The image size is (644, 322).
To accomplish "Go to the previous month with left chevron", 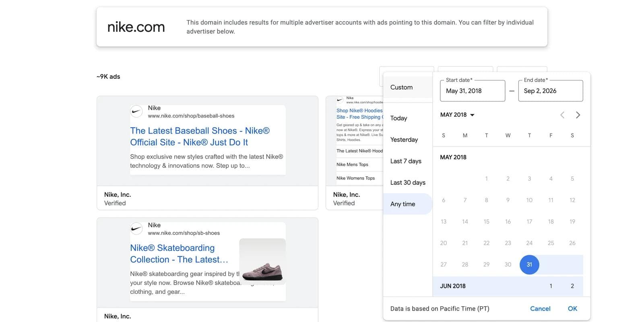I will click(562, 115).
